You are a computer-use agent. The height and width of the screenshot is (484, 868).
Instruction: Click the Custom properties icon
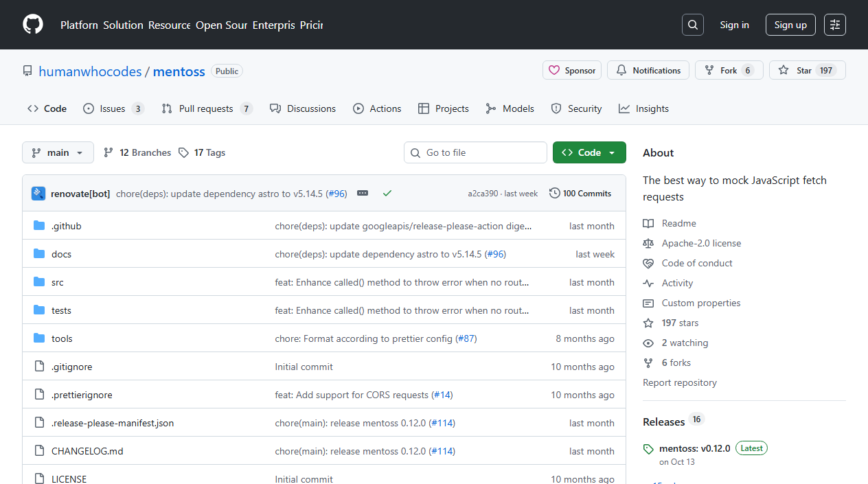tap(648, 303)
